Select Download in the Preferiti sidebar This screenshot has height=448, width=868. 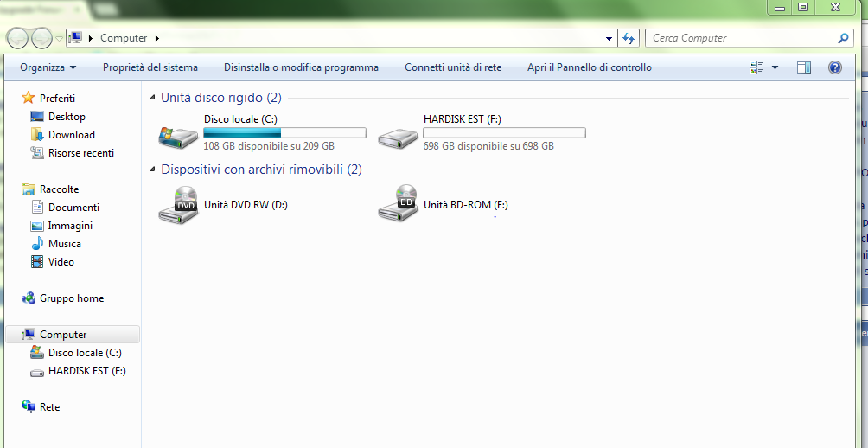click(x=71, y=135)
